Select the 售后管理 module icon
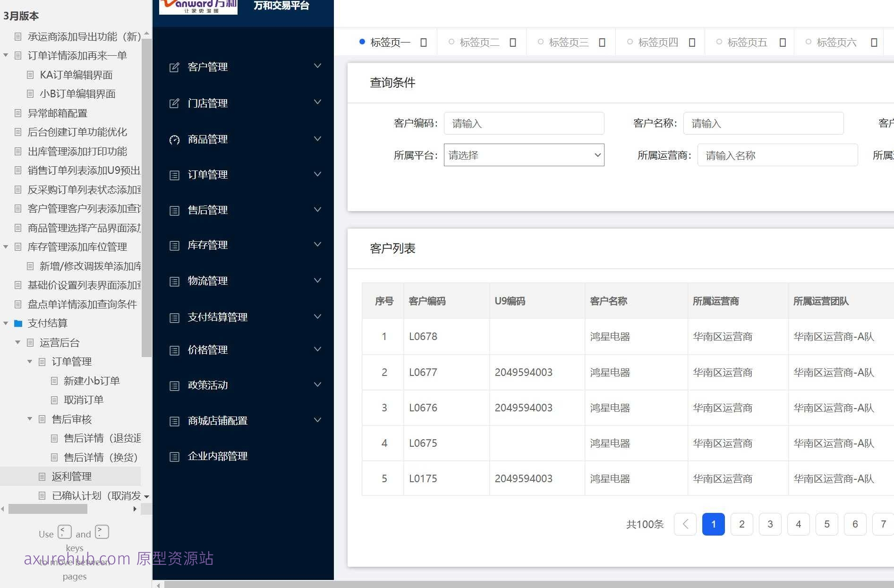Viewport: 894px width, 588px height. point(173,210)
